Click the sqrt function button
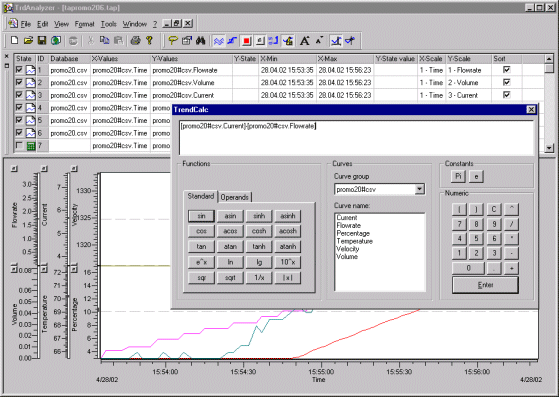Screen dimensions: 559x397 (x=230, y=277)
